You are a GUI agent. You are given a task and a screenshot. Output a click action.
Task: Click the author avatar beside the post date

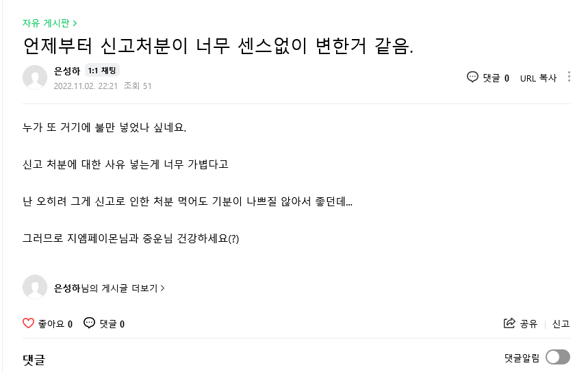pos(35,77)
